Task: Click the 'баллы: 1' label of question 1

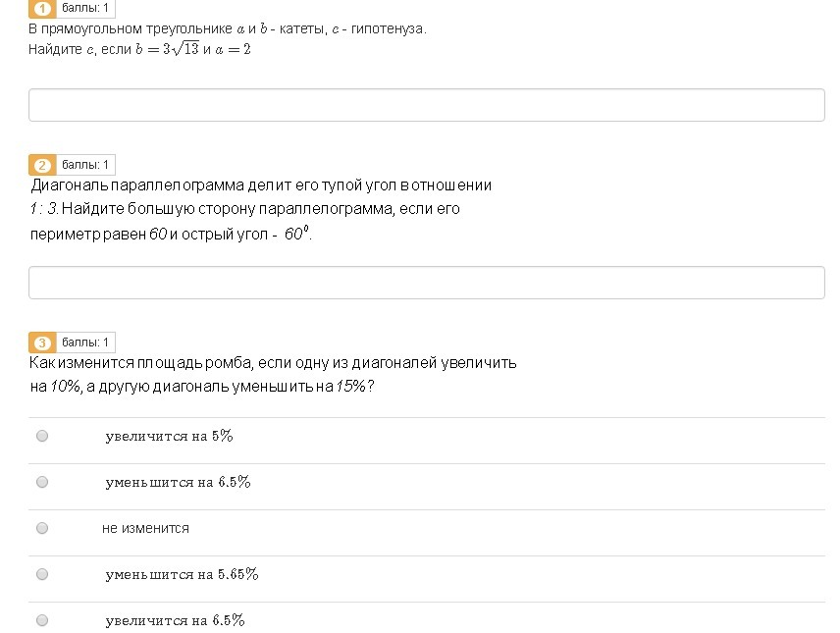Action: pos(86,9)
